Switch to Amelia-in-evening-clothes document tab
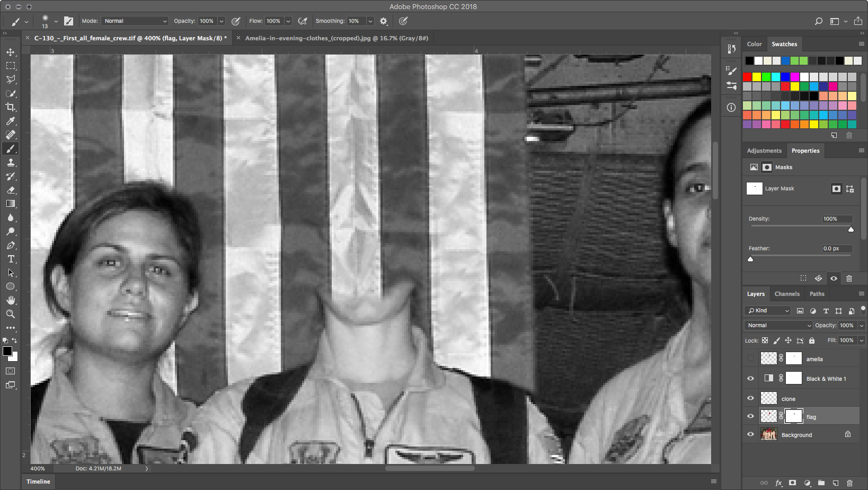The image size is (868, 490). [x=336, y=38]
